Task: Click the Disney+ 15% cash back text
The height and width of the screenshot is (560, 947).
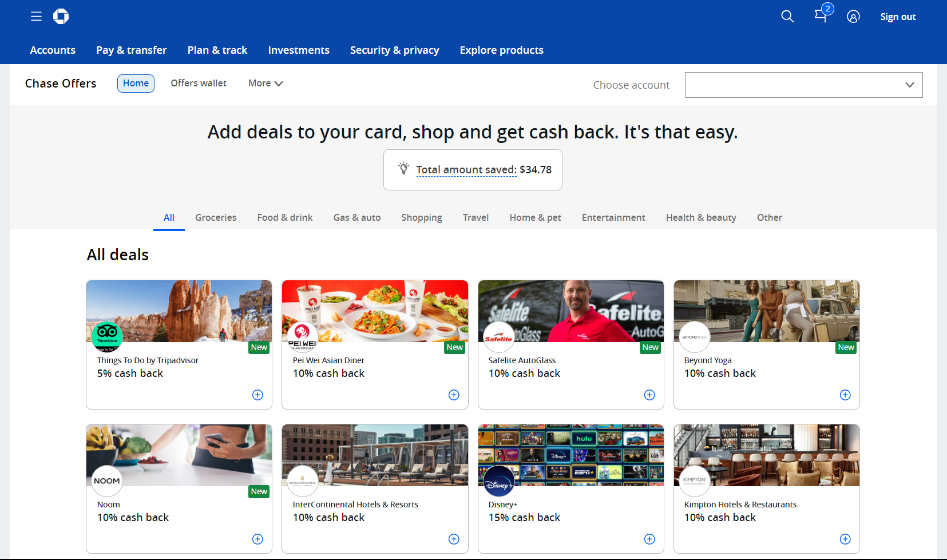Action: (x=524, y=517)
